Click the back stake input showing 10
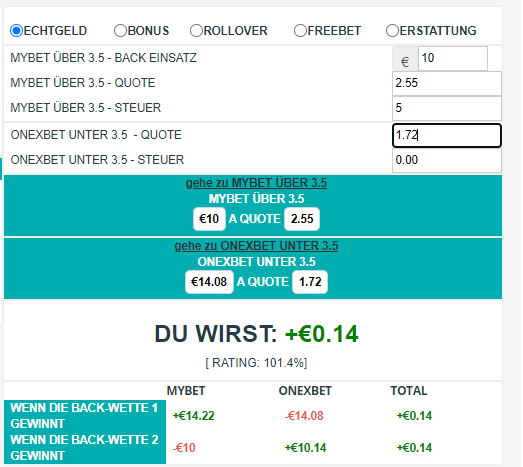Image resolution: width=523 pixels, height=467 pixels. click(x=453, y=58)
